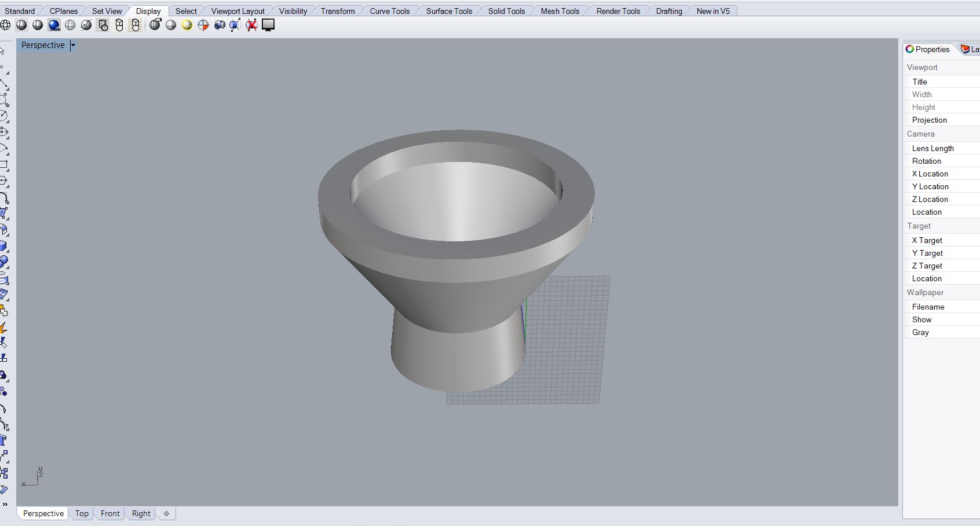
Task: Click the Y Target row
Action: pos(942,253)
